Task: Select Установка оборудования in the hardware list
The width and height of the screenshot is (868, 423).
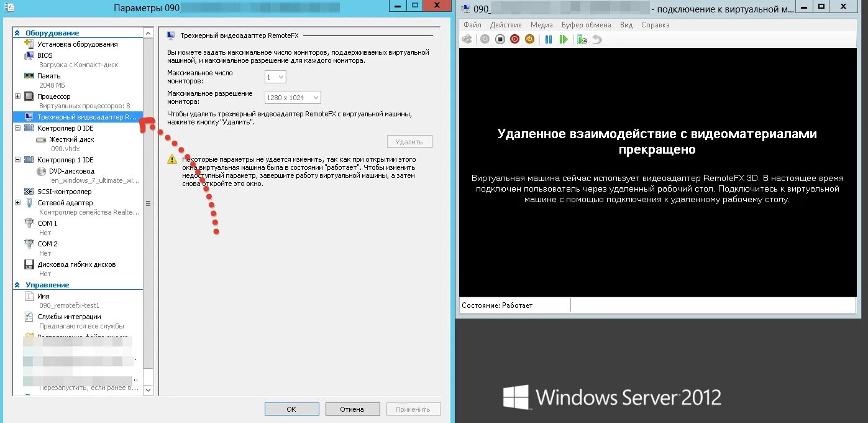Action: 78,44
